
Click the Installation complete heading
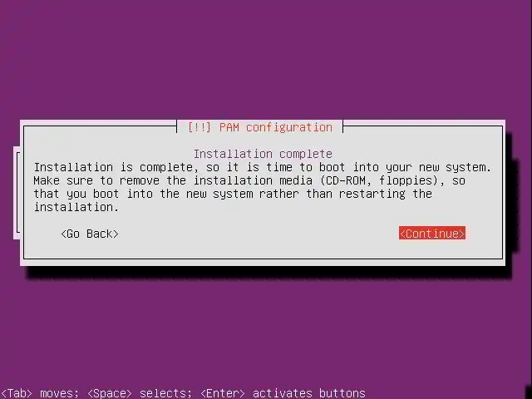tap(263, 154)
